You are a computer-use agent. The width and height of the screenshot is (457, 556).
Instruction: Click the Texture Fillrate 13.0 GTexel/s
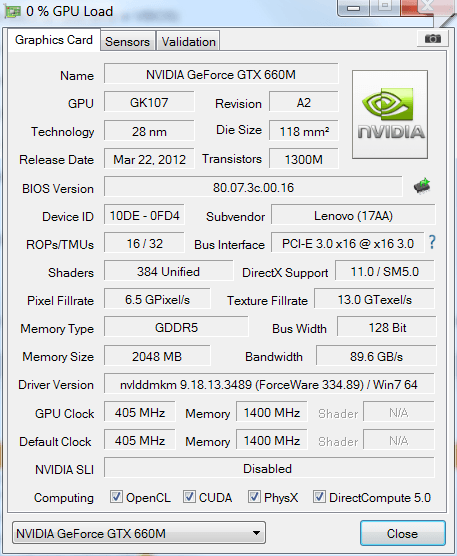[x=375, y=299]
